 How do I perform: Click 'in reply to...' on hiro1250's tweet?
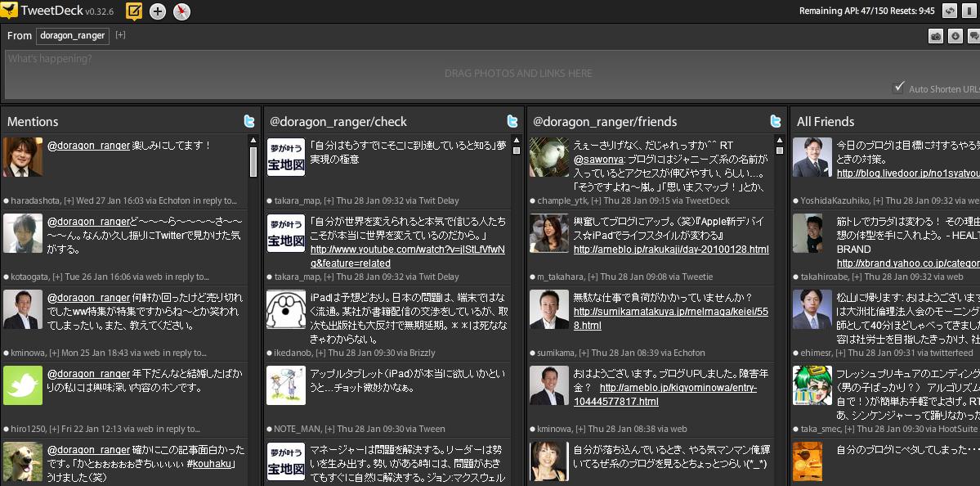coord(178,429)
